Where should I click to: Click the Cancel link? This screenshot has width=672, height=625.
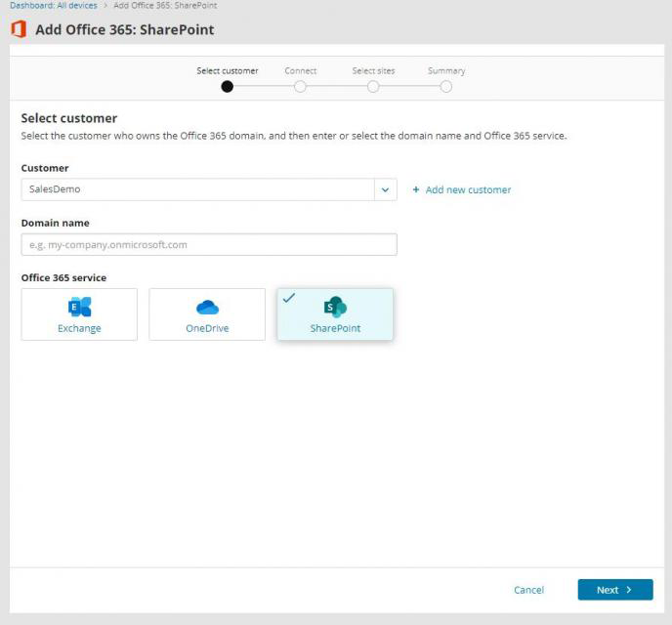click(x=528, y=590)
